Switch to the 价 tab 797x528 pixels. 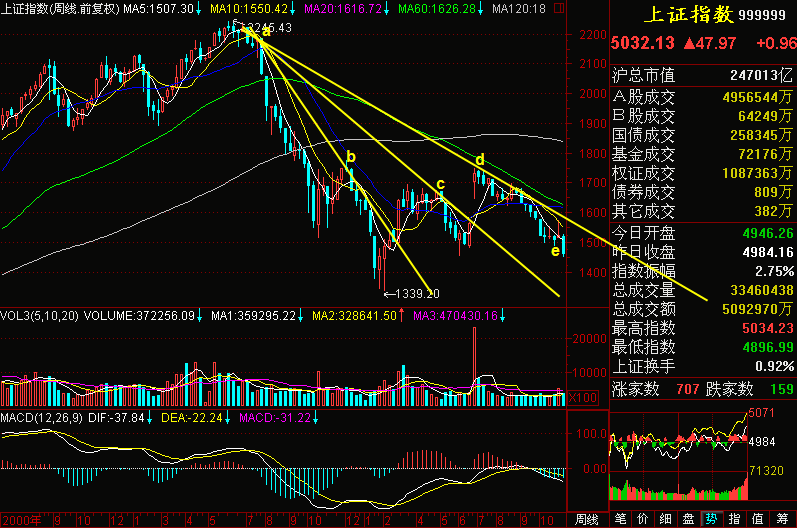click(x=642, y=519)
